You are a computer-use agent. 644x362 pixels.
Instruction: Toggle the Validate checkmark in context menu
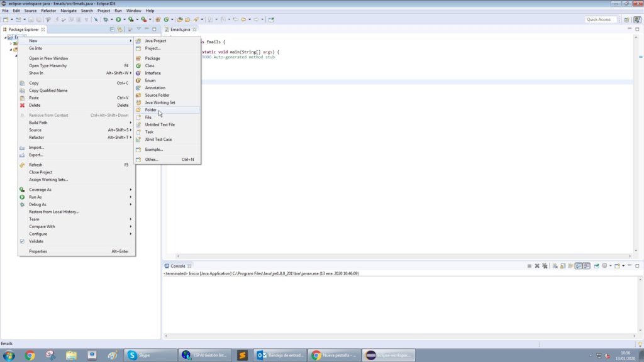tap(22, 241)
